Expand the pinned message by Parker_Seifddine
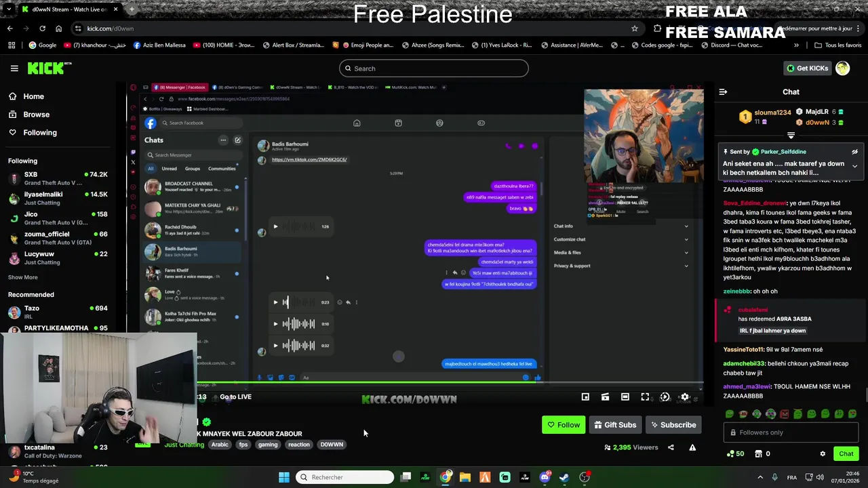Viewport: 868px width, 488px height. tap(854, 166)
